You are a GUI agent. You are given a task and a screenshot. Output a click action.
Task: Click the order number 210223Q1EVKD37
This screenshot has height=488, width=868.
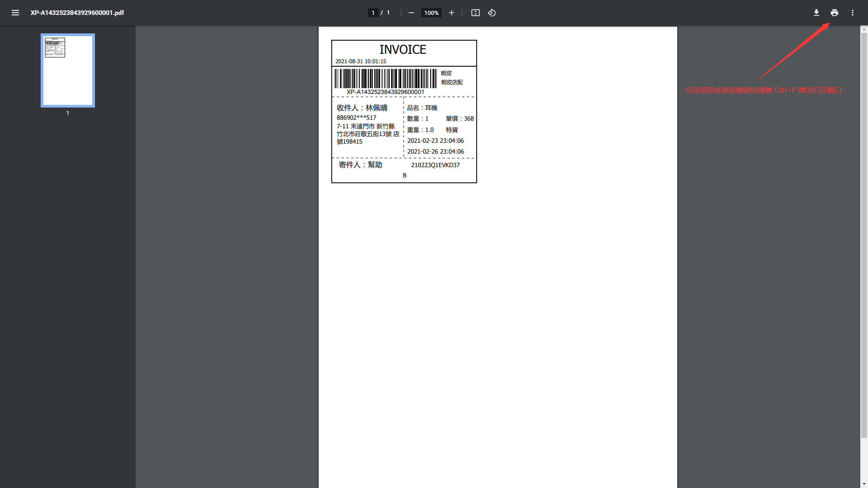pyautogui.click(x=435, y=165)
